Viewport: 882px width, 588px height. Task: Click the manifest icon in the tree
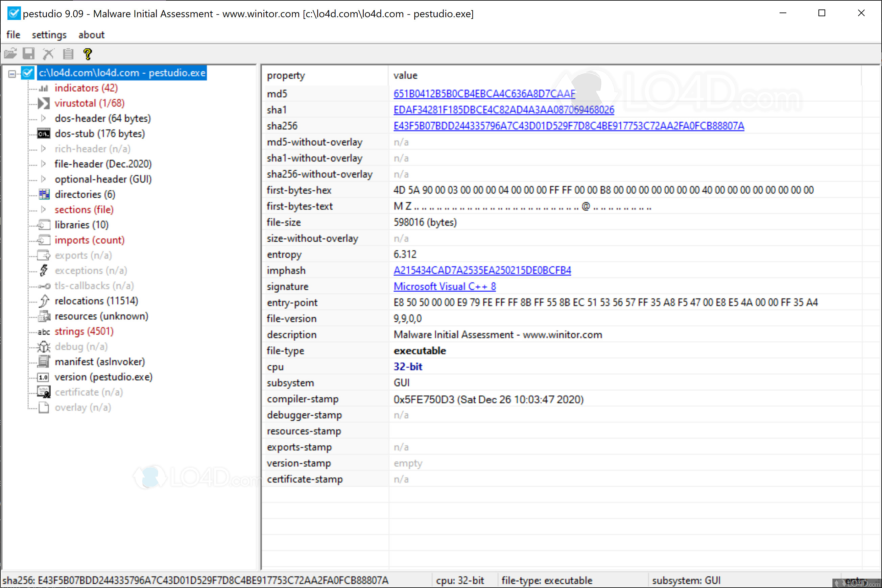tap(44, 362)
